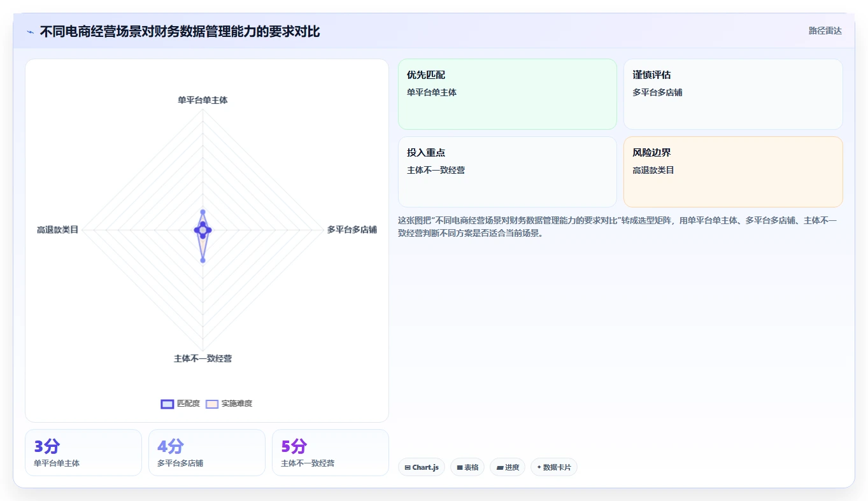Click 单平台单主体 text in 优先匹配 card
The width and height of the screenshot is (868, 501).
coord(432,92)
